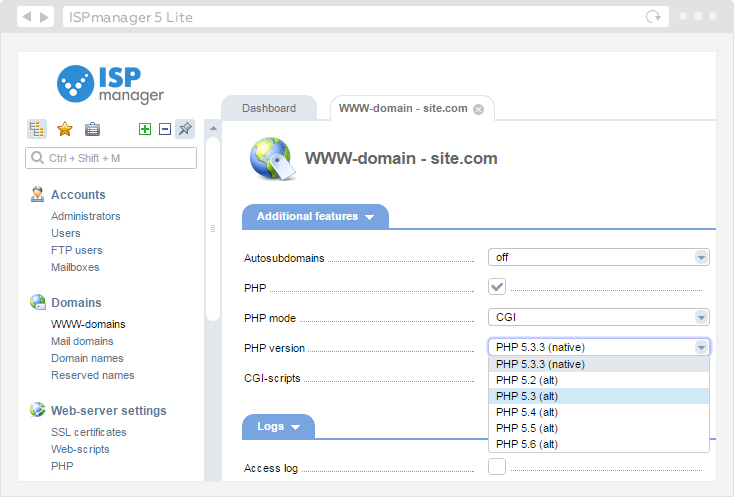Open Mail domains in the sidebar

82,341
